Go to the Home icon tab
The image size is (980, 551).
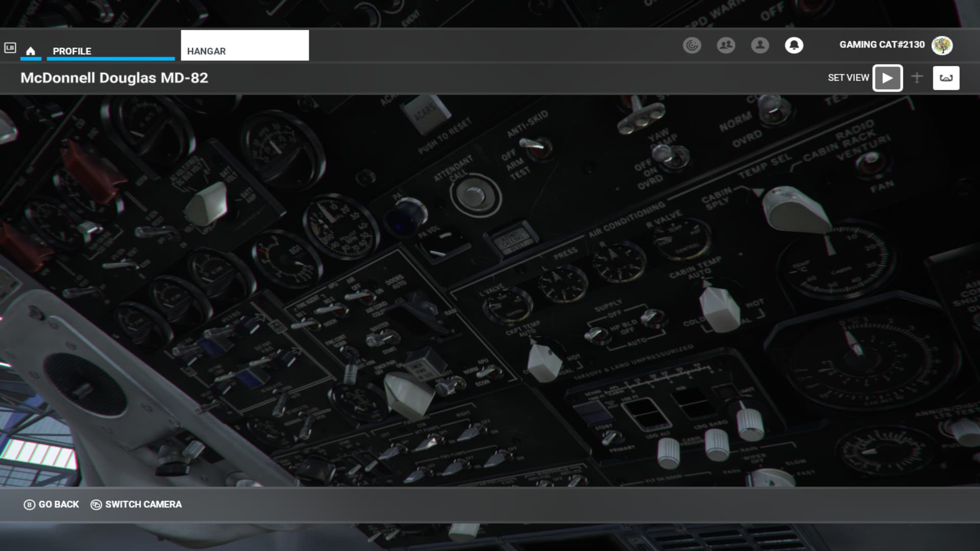(31, 51)
